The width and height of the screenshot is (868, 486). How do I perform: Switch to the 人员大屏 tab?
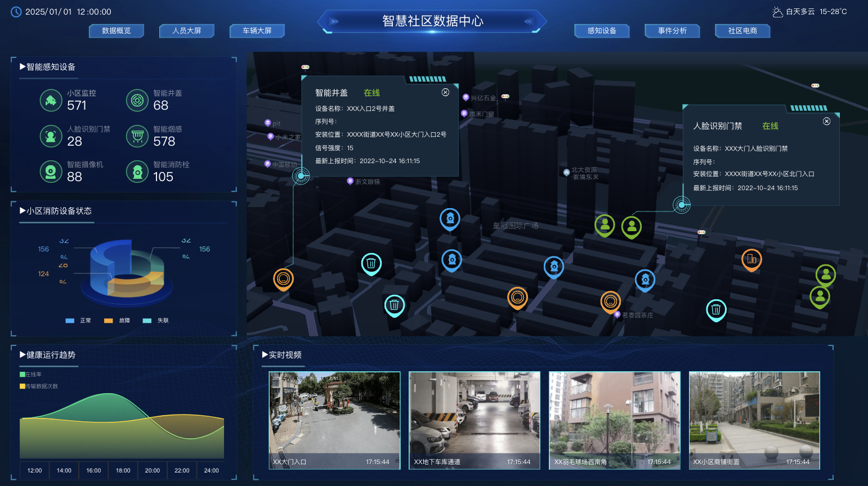point(186,31)
